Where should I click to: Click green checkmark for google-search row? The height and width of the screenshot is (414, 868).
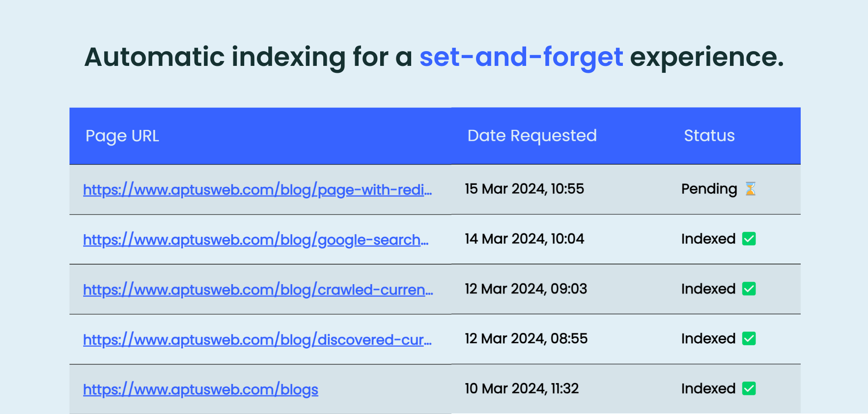click(749, 239)
